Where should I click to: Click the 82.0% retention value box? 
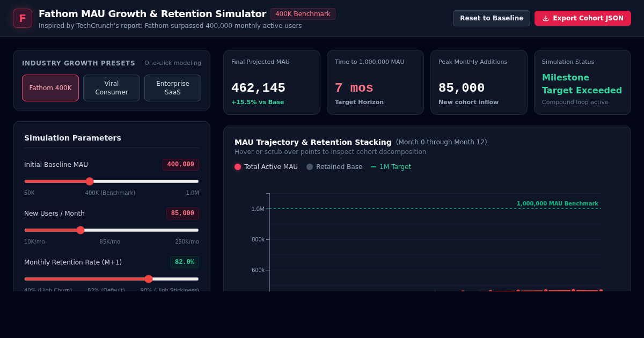(x=185, y=262)
